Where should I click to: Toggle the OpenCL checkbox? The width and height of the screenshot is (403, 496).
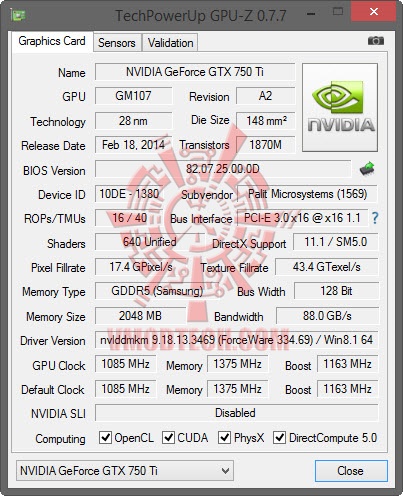coord(105,437)
